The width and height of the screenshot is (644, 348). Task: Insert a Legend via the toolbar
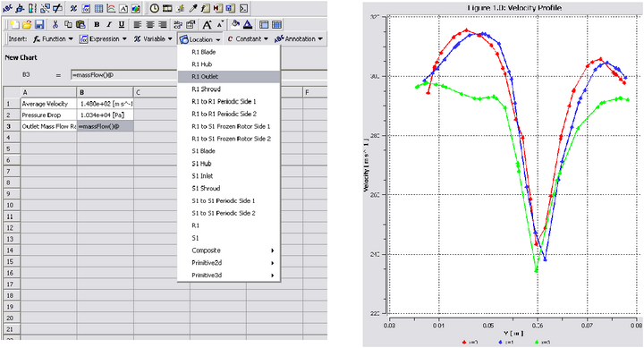tap(32, 8)
